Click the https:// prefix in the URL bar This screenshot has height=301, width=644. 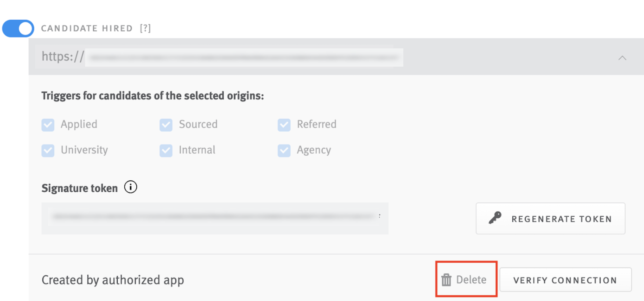(63, 57)
